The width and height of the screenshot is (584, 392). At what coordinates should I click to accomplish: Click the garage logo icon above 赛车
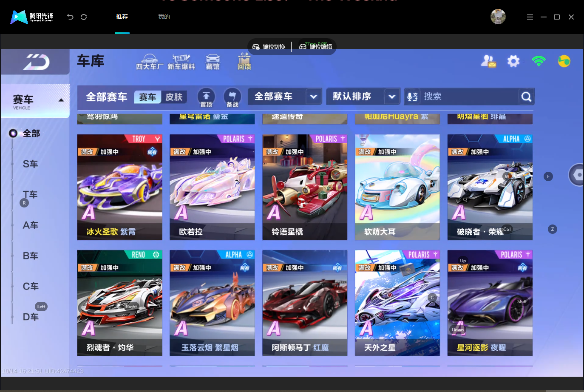point(36,62)
